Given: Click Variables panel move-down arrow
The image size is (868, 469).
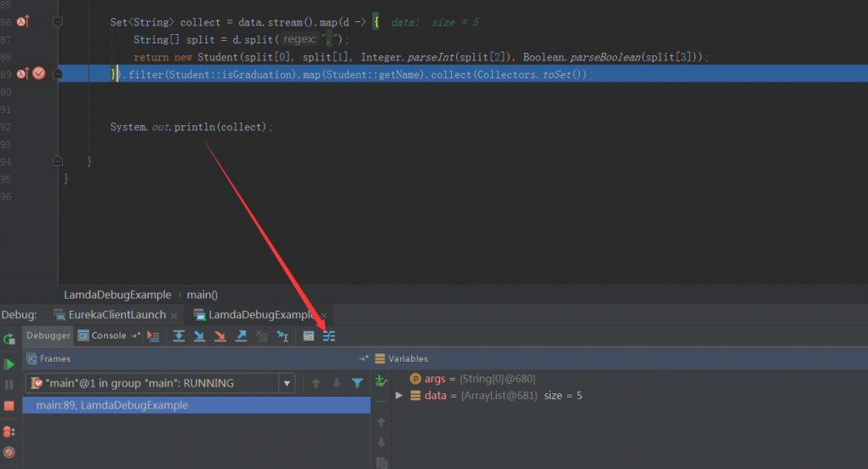Looking at the screenshot, I should [381, 443].
